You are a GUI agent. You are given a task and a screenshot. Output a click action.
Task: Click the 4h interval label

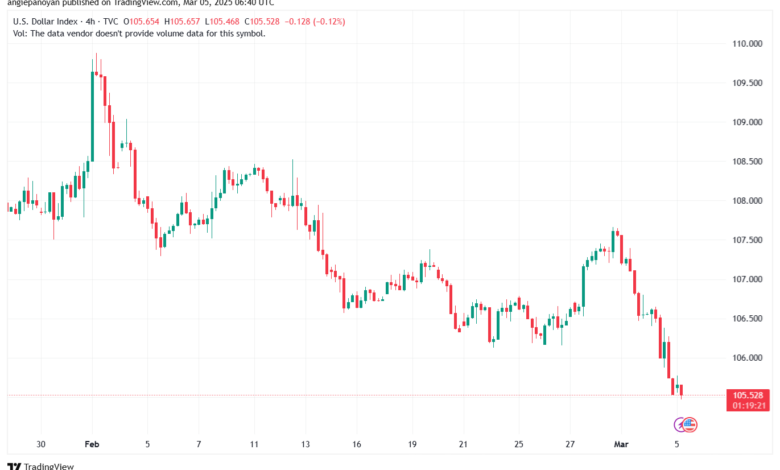click(91, 21)
